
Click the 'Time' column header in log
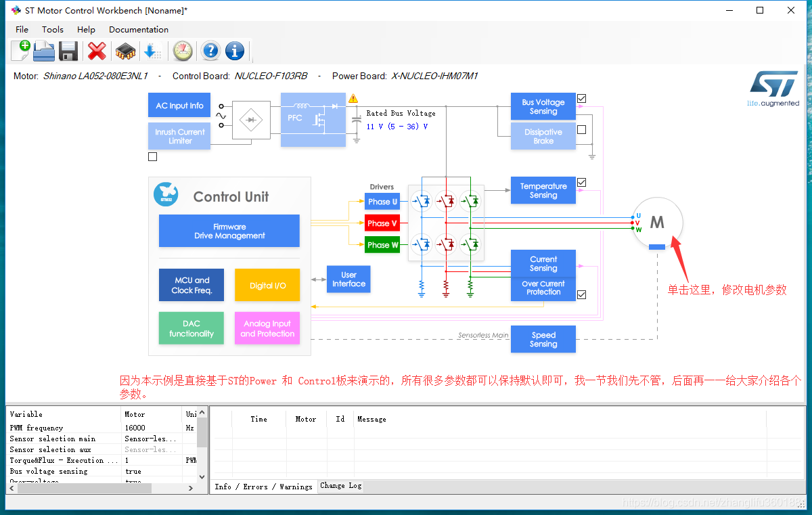258,420
